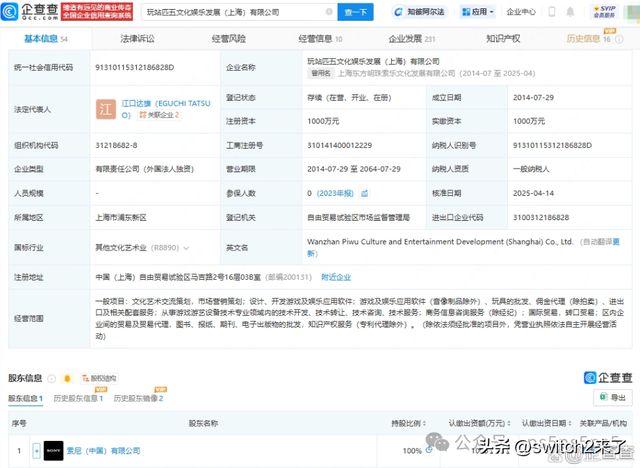Screen dimensions: 640x468
Task: Go to the 经营信息 tab
Action: [x=320, y=39]
